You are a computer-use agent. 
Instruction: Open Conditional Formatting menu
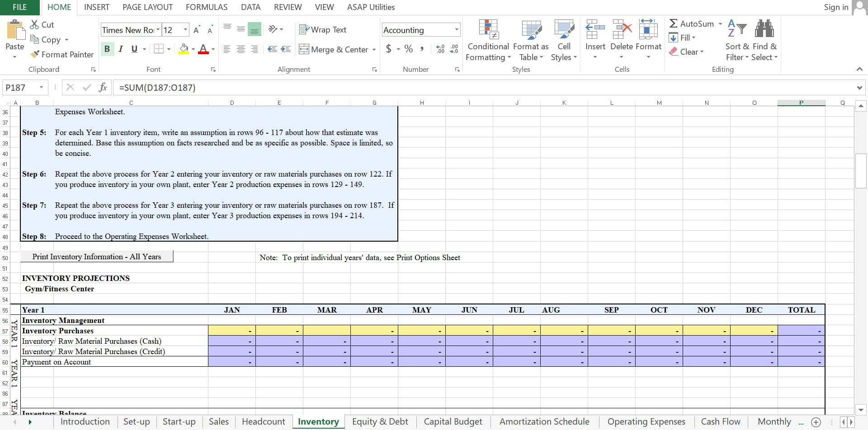pyautogui.click(x=488, y=41)
